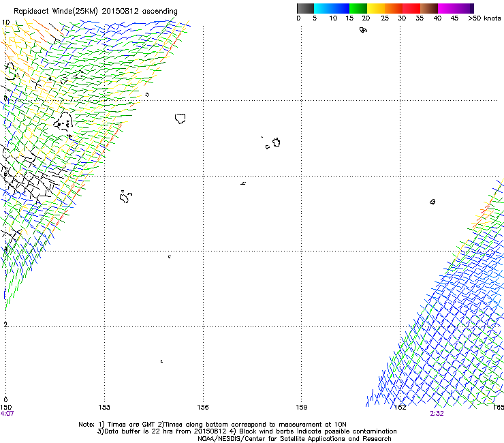Pick the red 30-35 knots legend segment
Viewport: 504px width, 443px height.
pyautogui.click(x=411, y=8)
